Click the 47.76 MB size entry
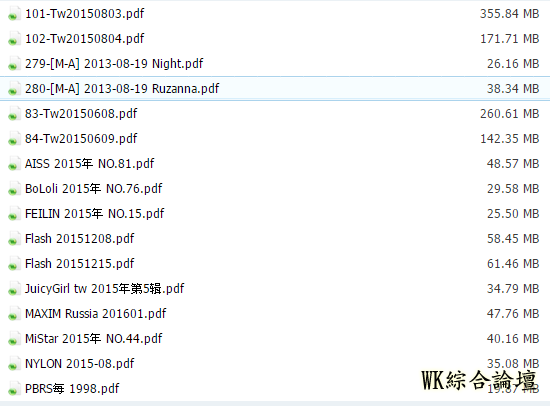Viewport: 550px width, 406px height. pos(513,313)
